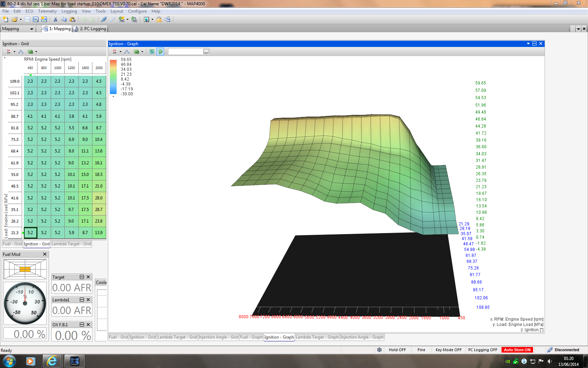Toggle PC Logging OFF in status bar
This screenshot has width=588, height=368.
pos(483,350)
